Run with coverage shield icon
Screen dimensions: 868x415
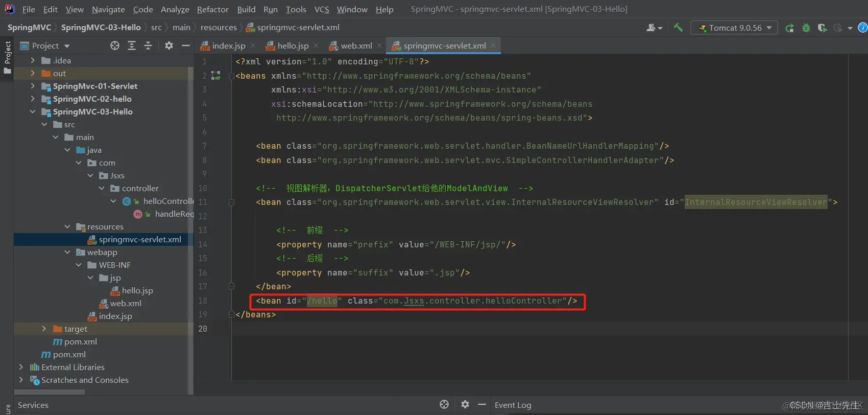[x=822, y=28]
